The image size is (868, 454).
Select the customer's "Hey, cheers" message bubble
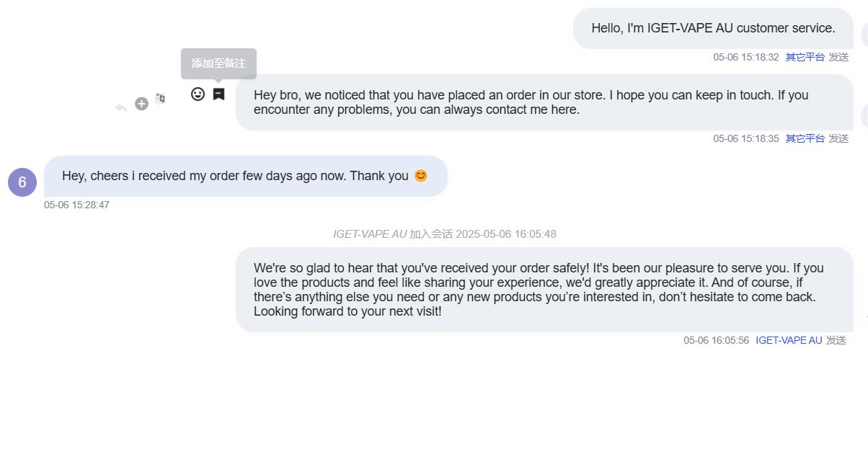[x=246, y=176]
